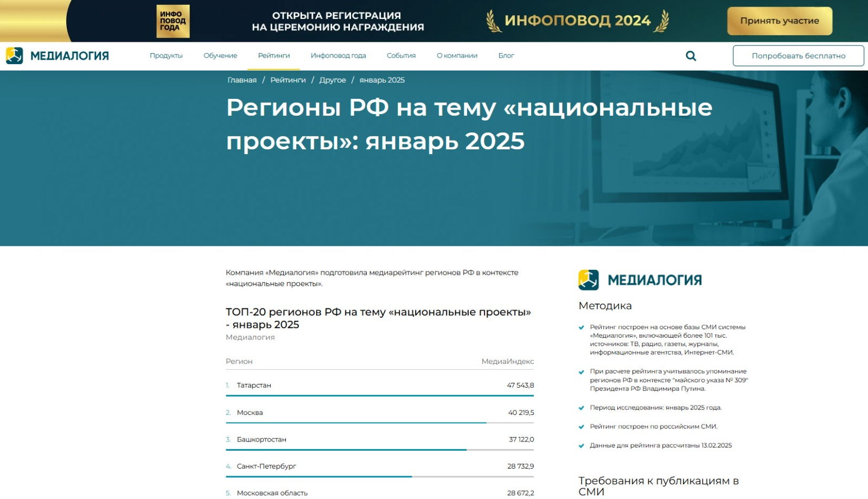Click Попробовать бесплатно button

click(x=798, y=56)
